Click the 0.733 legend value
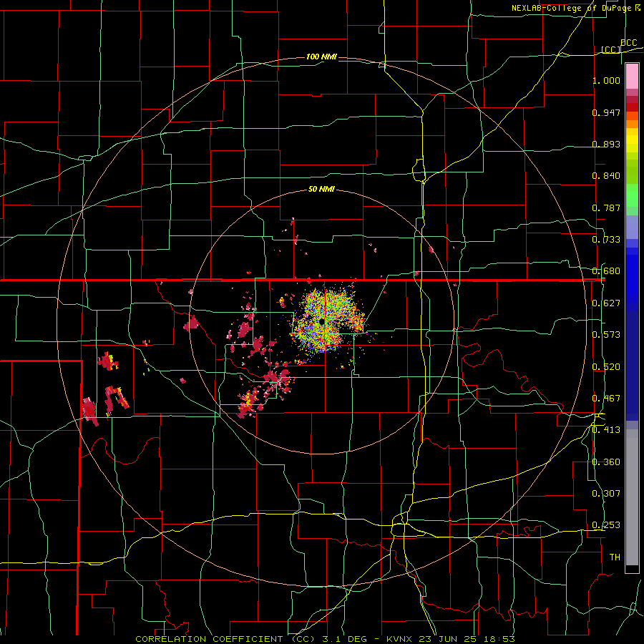The image size is (644, 644). (x=606, y=240)
